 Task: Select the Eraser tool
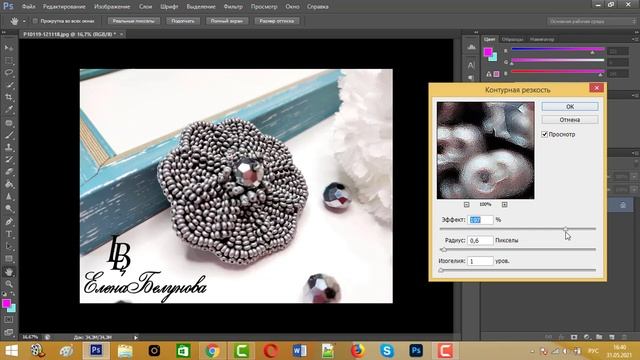coord(9,172)
